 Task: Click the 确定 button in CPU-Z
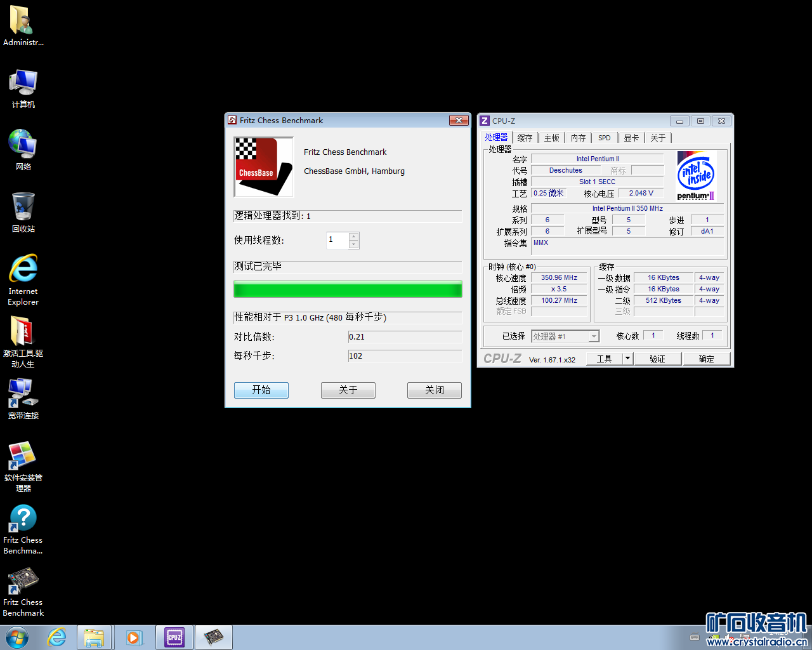tap(707, 359)
